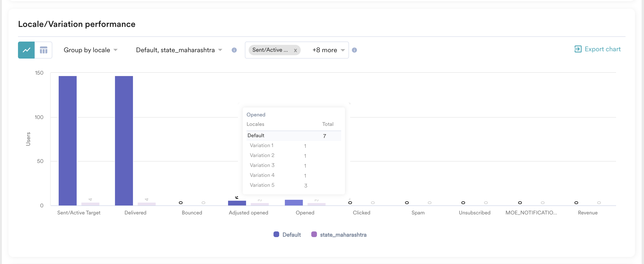Image resolution: width=644 pixels, height=264 pixels.
Task: Click the Default legend color swatch
Action: pos(276,234)
